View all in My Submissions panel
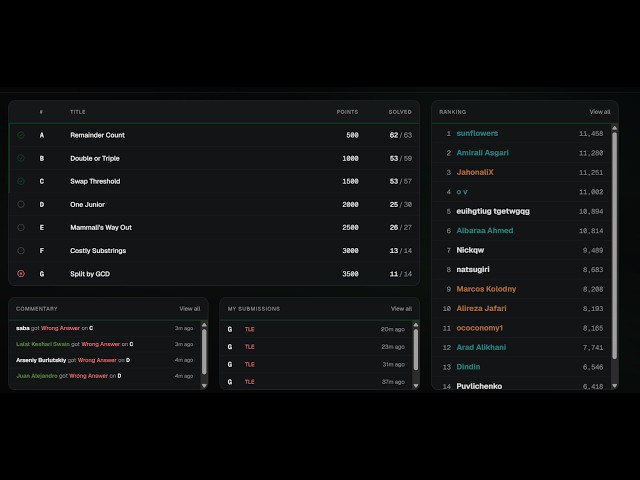 (x=401, y=309)
